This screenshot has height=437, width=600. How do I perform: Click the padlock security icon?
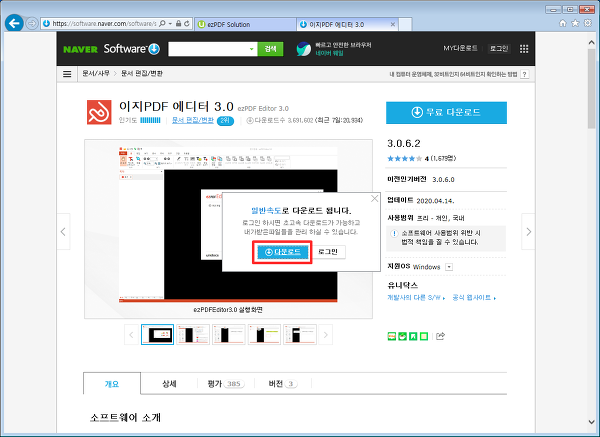178,24
